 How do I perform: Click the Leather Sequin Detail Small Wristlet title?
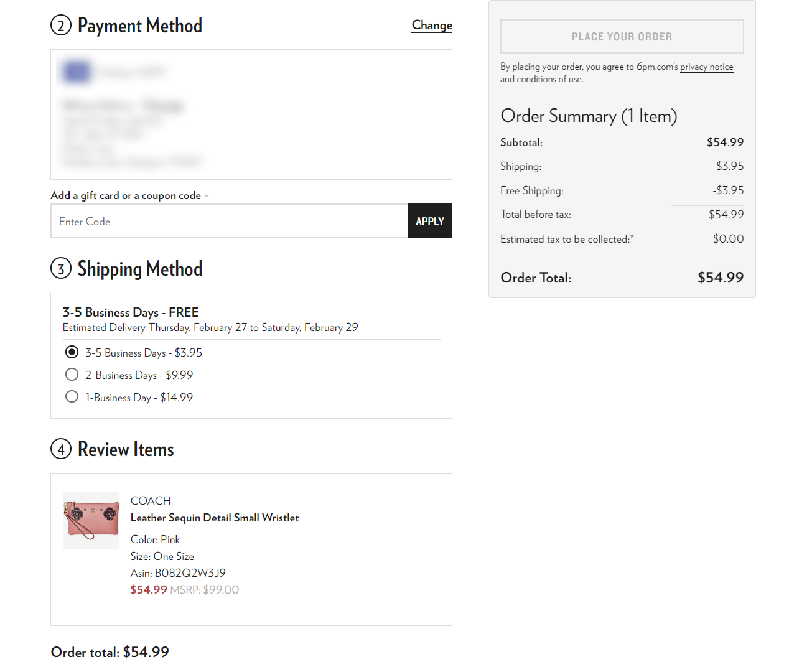tap(215, 518)
